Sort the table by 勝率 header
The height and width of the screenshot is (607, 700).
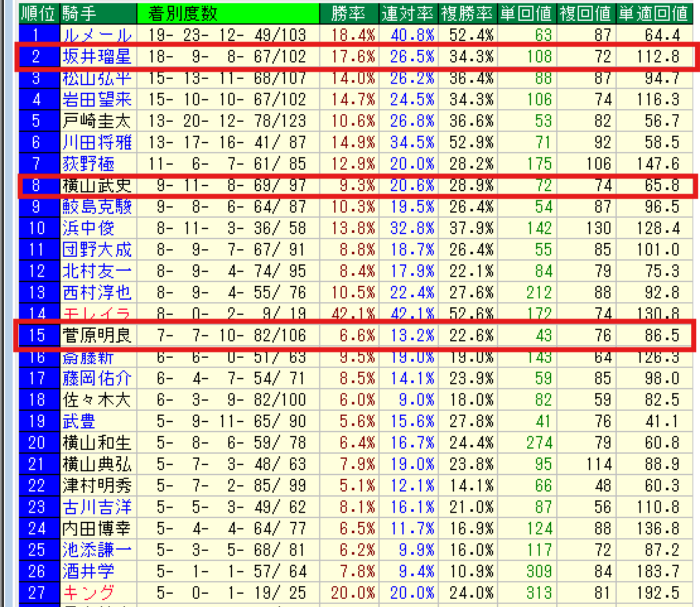pyautogui.click(x=349, y=13)
